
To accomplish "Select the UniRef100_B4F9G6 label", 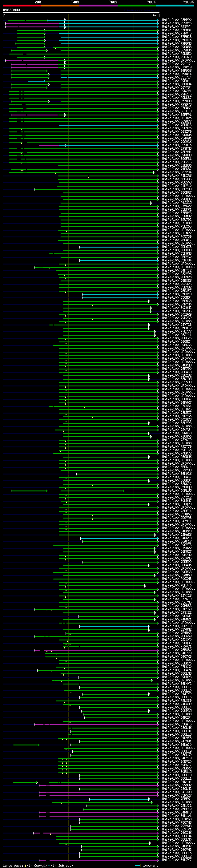I will pyautogui.click(x=176, y=71).
